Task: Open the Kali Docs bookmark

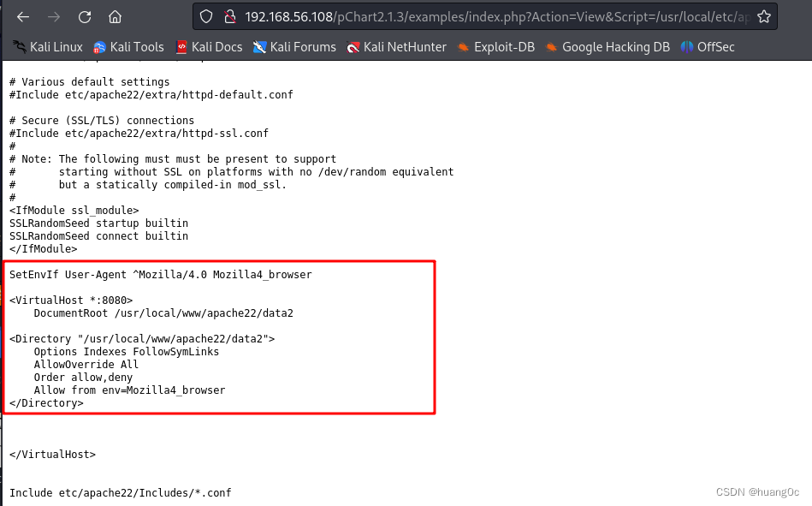Action: click(210, 47)
